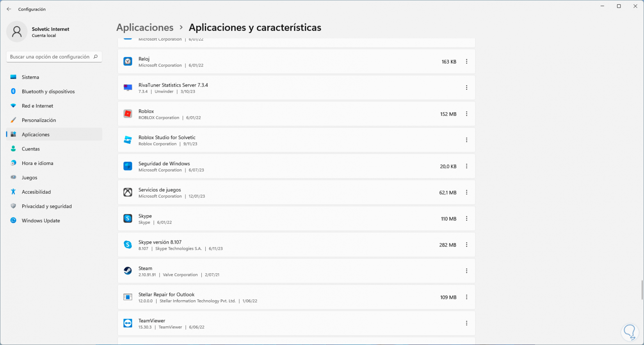Click the Aplicaciones breadcrumb link

pos(145,28)
